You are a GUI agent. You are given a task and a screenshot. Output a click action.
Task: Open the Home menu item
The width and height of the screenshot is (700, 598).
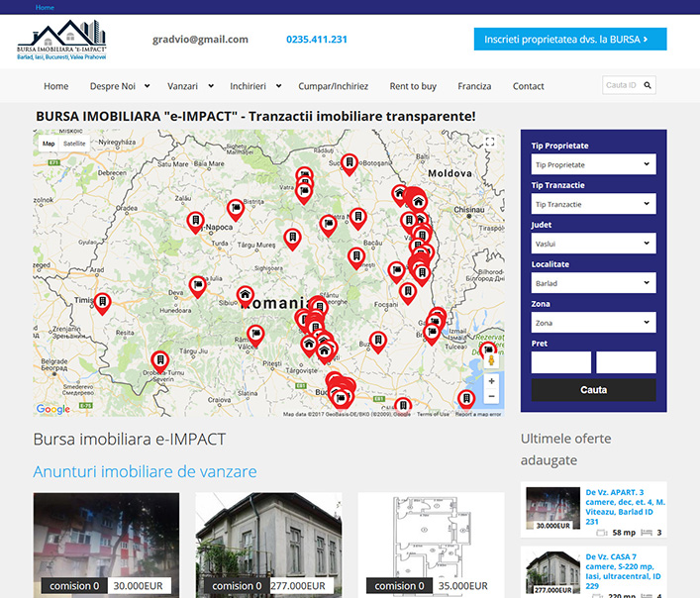[x=56, y=86]
